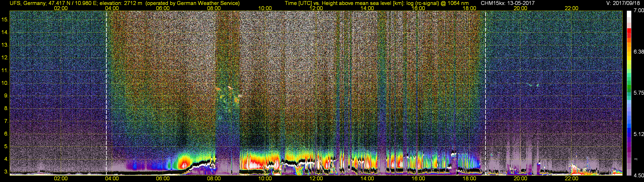Click the 16:00 label on the top time axis
The height and width of the screenshot is (182, 644).
point(418,8)
